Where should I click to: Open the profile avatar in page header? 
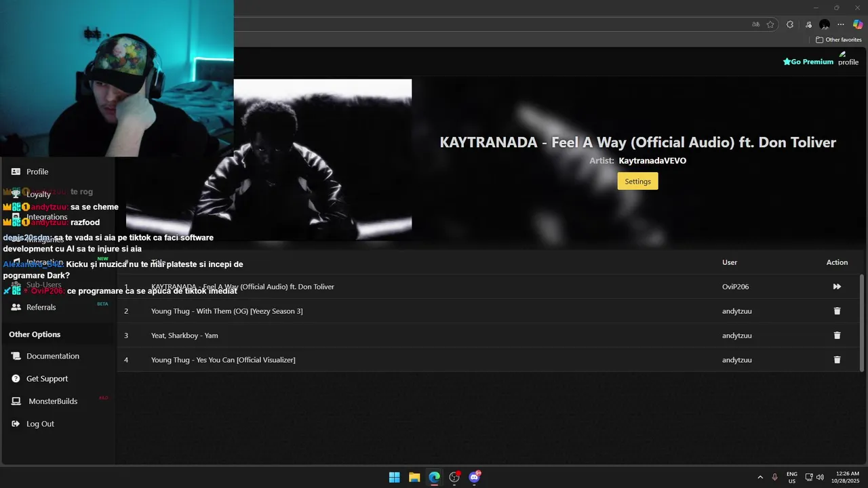(848, 59)
